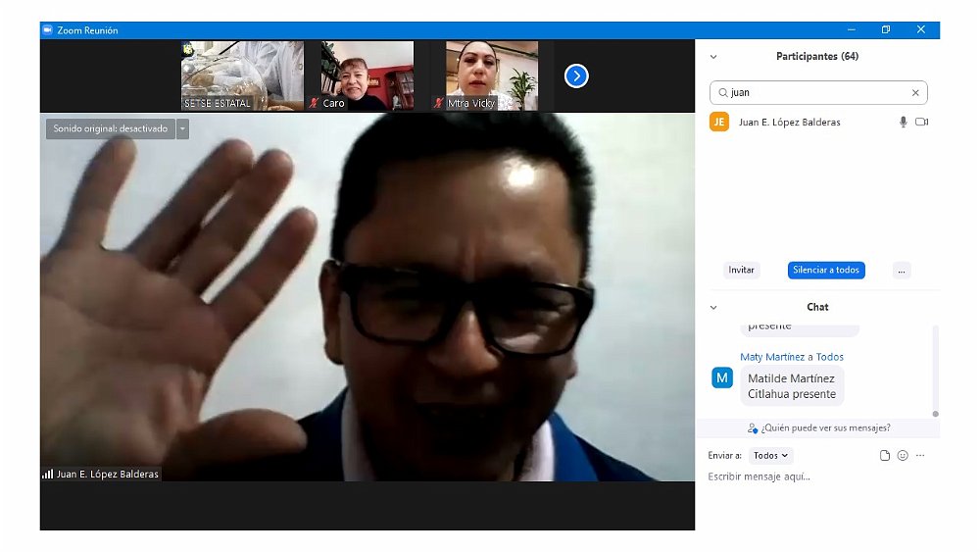Open the dropdown arrow beside Sonido original
This screenshot has width=980, height=552.
(182, 128)
